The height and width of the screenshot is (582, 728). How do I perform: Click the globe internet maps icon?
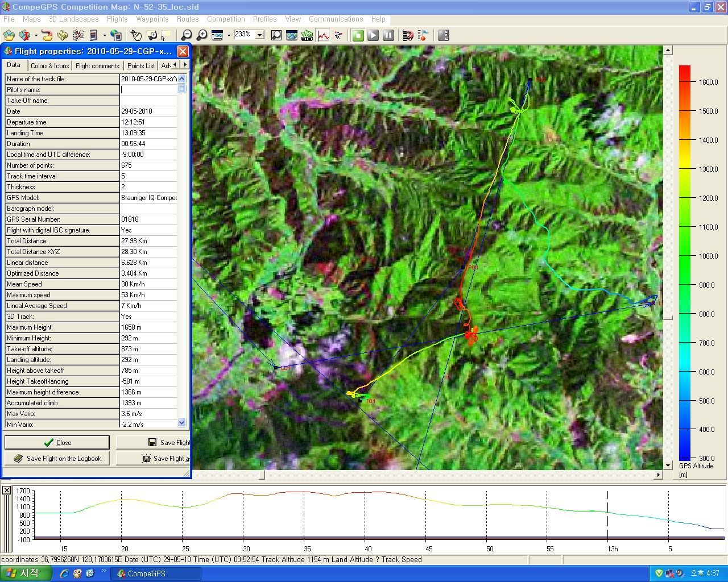115,35
